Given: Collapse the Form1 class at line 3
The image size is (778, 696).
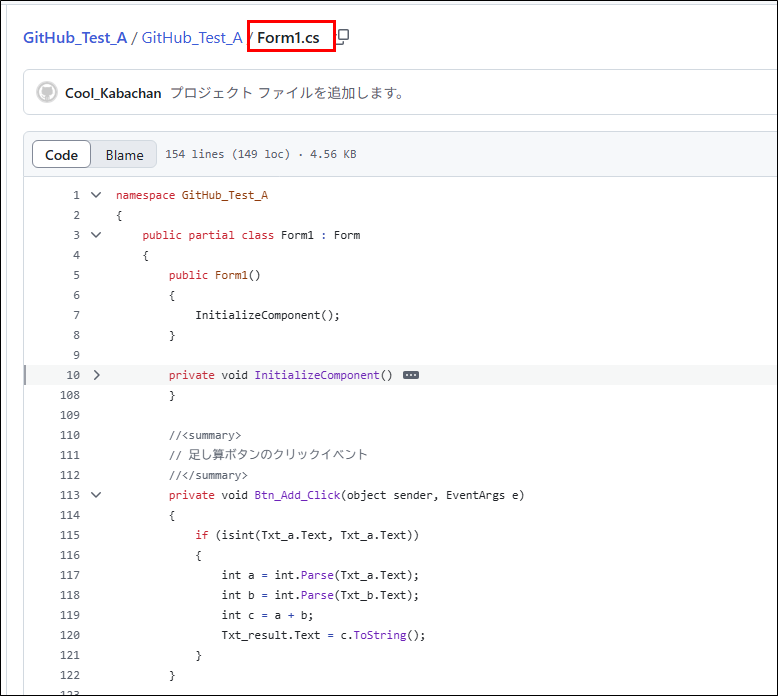Looking at the screenshot, I should (x=96, y=235).
